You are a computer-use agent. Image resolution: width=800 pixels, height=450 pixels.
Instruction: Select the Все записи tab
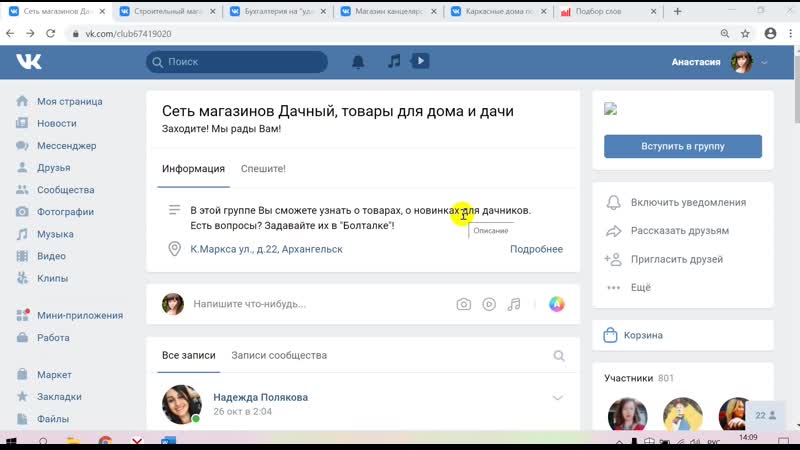(189, 355)
